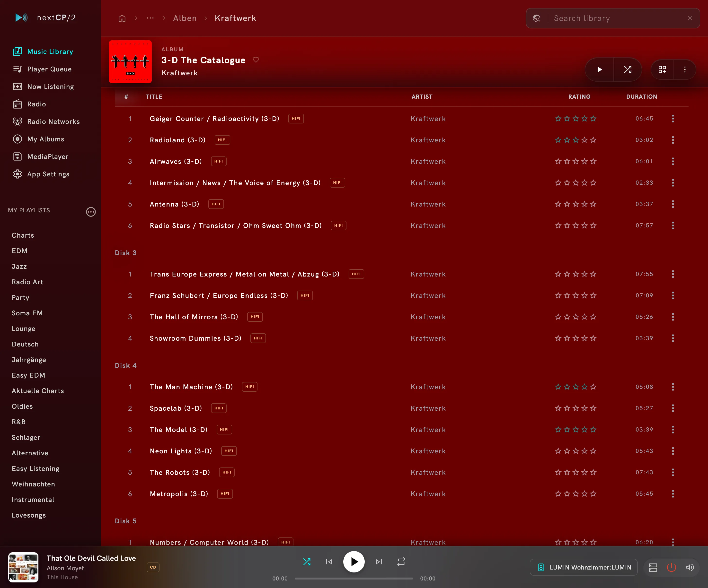Click the TITLE column header

pyautogui.click(x=154, y=97)
